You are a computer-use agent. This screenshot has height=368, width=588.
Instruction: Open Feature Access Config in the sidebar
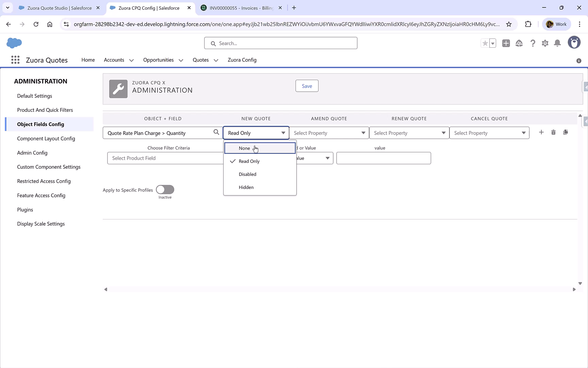click(x=41, y=195)
